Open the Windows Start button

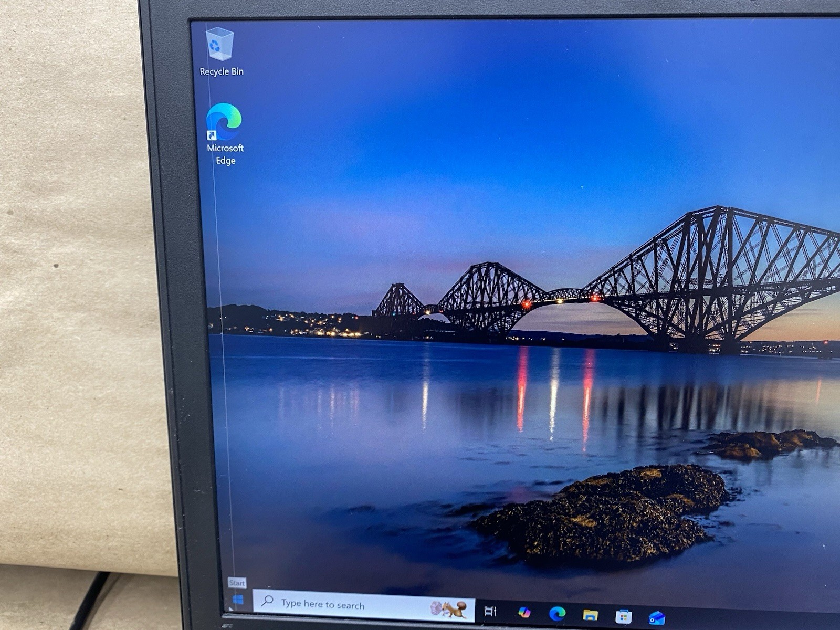[x=237, y=600]
